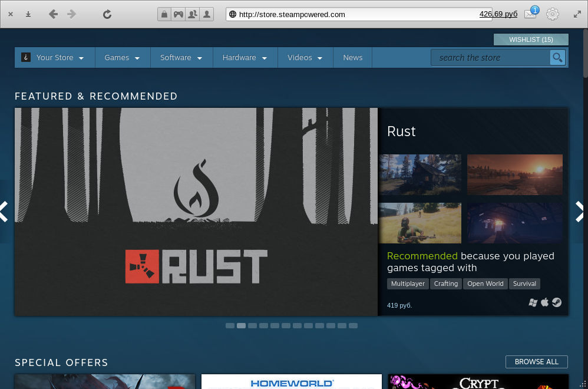Click the Rust title text in the side panel
588x389 pixels.
tap(401, 131)
